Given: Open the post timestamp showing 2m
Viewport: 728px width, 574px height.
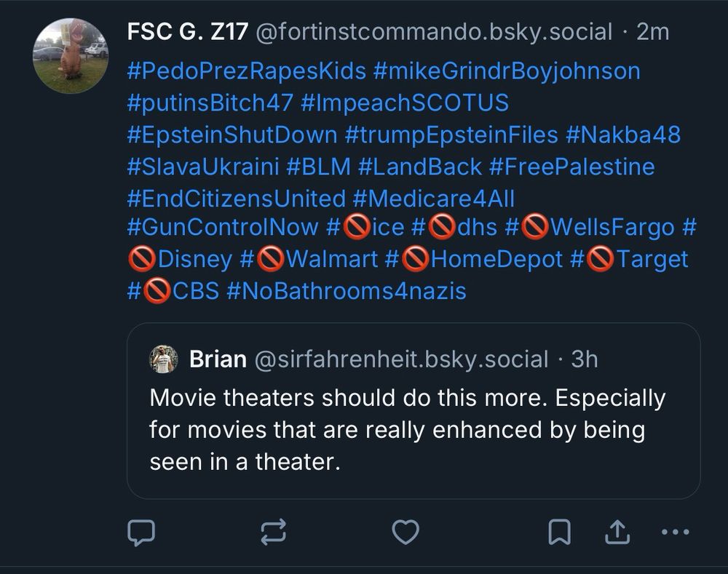Looking at the screenshot, I should [667, 32].
